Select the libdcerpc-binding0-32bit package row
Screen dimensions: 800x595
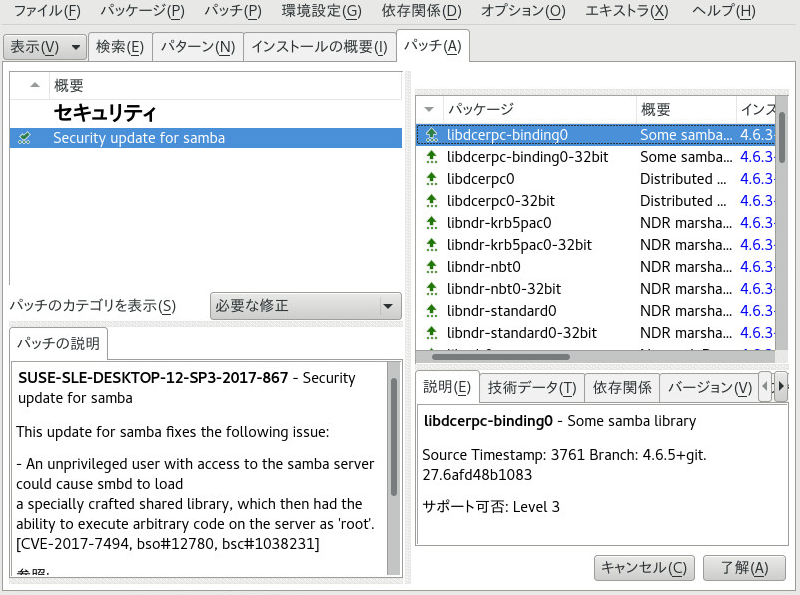pyautogui.click(x=595, y=157)
